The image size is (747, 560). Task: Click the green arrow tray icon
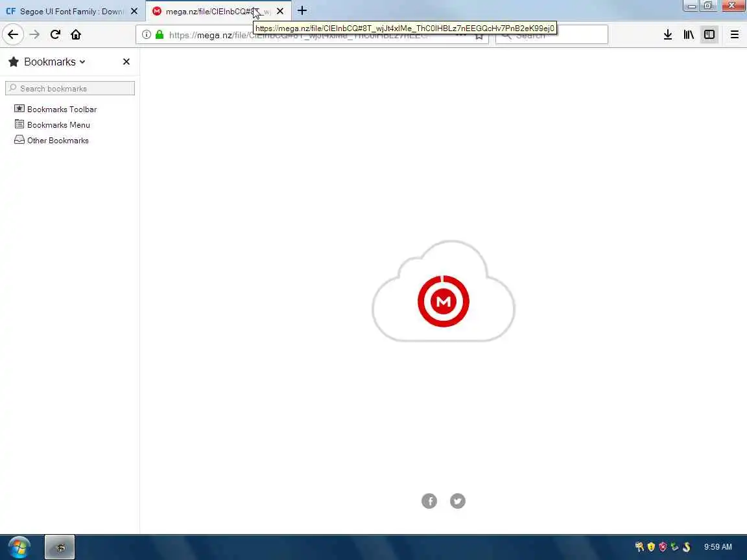click(674, 546)
